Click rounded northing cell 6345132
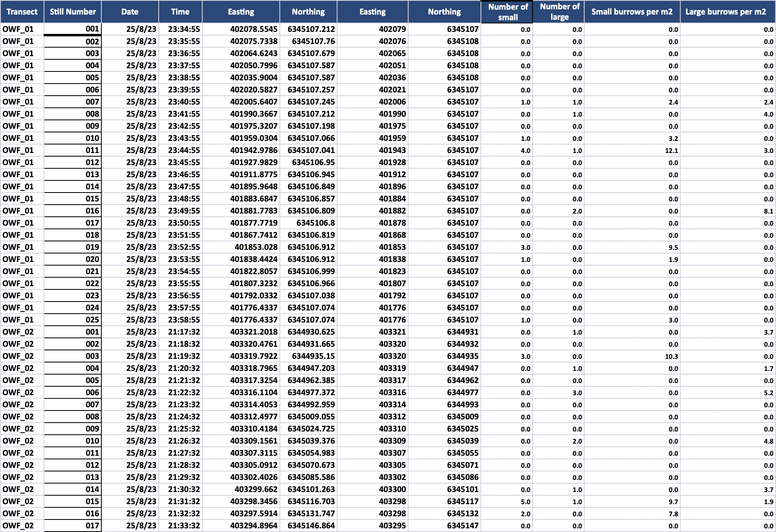 444,513
